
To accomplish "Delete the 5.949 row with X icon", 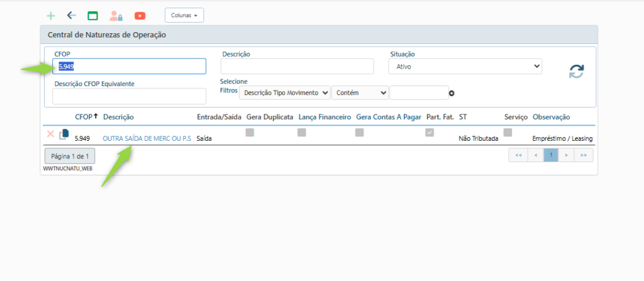I will (50, 134).
